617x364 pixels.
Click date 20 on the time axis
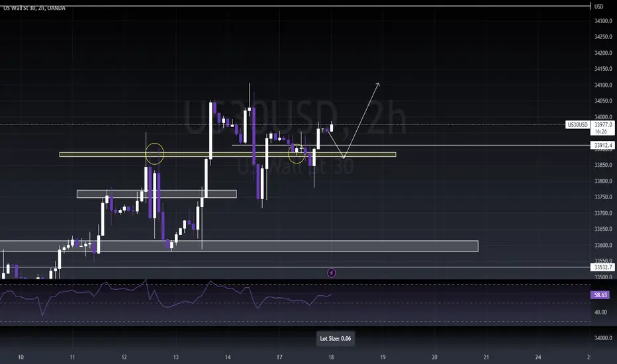pyautogui.click(x=434, y=357)
